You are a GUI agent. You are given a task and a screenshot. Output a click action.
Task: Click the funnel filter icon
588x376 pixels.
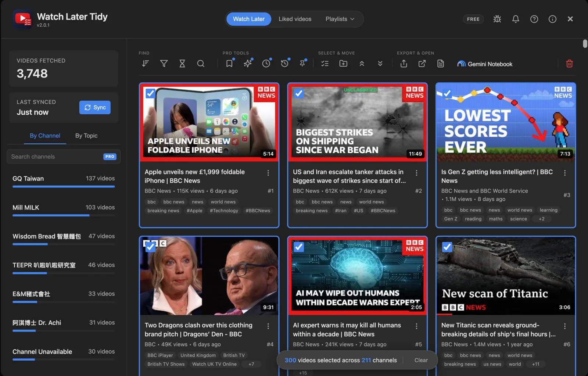click(164, 64)
